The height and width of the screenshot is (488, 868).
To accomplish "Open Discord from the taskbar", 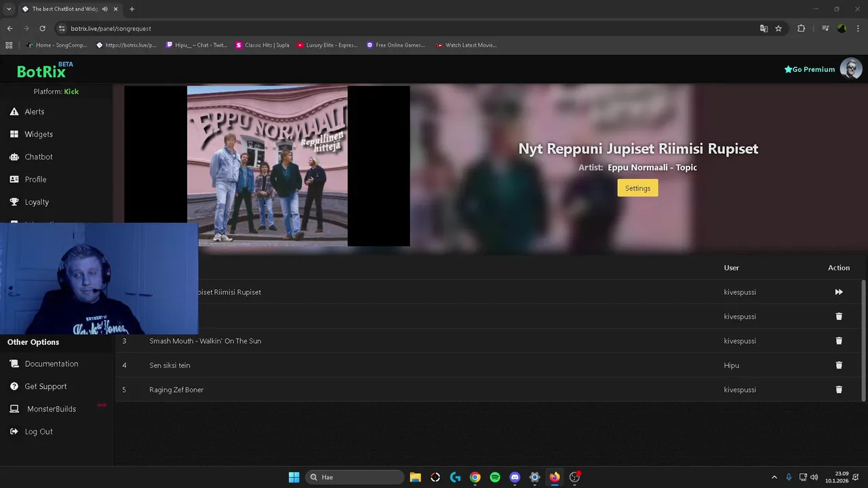I will [515, 477].
